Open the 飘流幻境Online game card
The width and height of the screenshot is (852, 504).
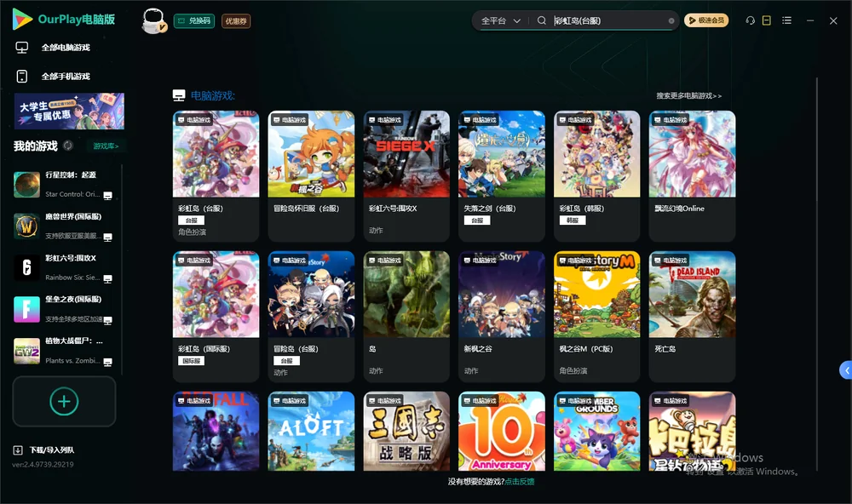tap(692, 176)
